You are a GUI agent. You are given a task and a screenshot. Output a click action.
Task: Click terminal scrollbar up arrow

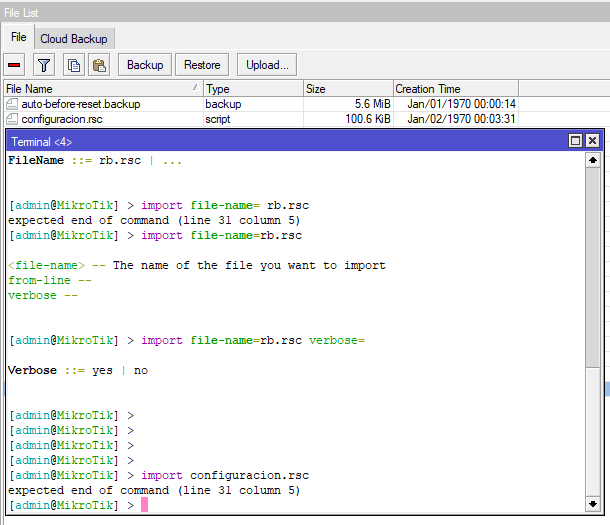click(593, 160)
